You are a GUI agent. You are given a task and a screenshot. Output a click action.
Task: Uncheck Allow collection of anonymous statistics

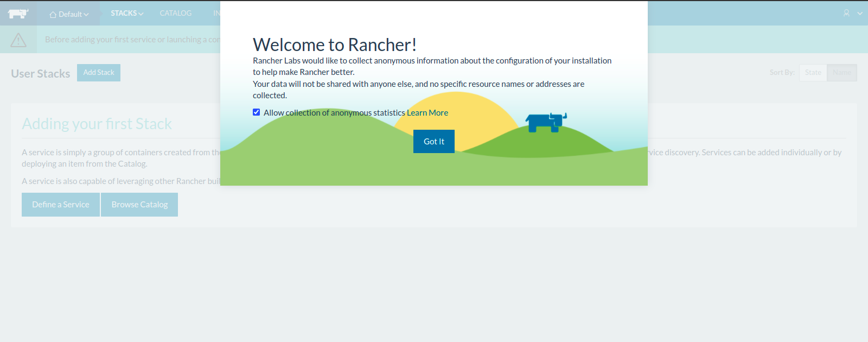[x=257, y=112]
